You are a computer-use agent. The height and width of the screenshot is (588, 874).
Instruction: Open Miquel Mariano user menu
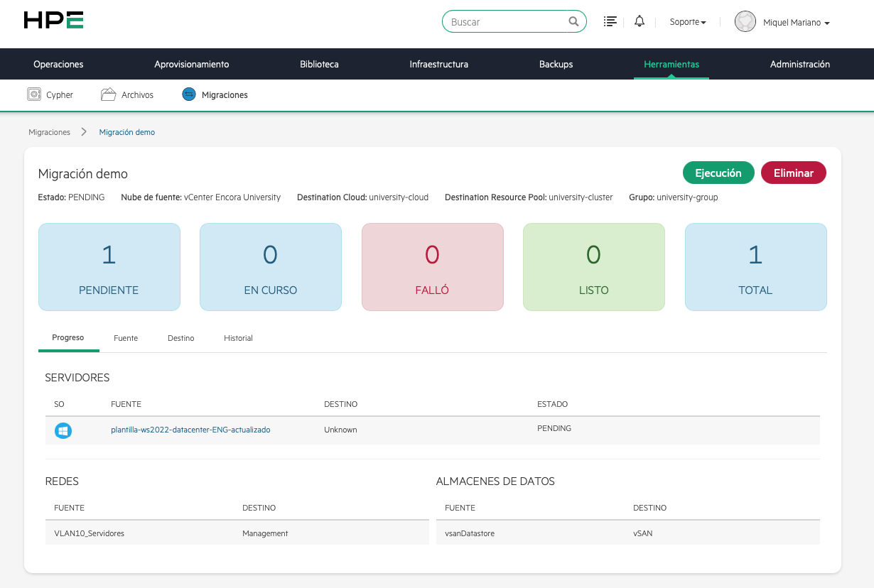(x=796, y=23)
